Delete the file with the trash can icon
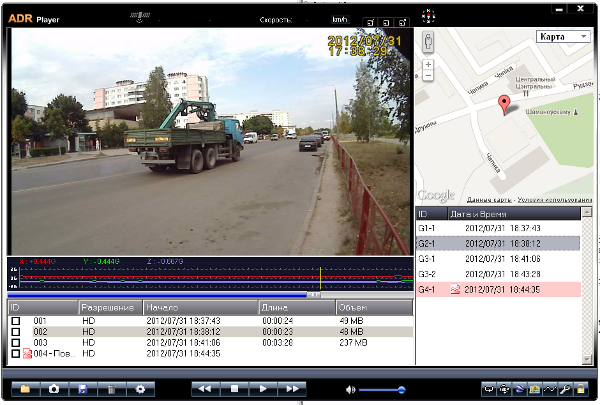 pyautogui.click(x=111, y=389)
